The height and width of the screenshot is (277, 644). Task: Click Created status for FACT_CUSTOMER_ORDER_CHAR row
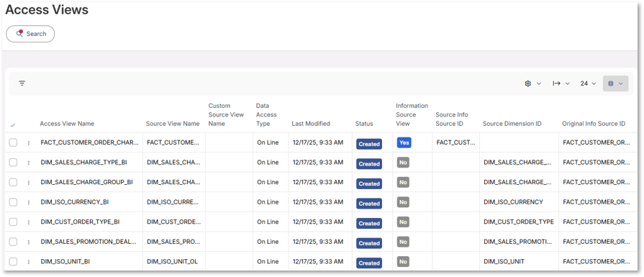tap(369, 144)
